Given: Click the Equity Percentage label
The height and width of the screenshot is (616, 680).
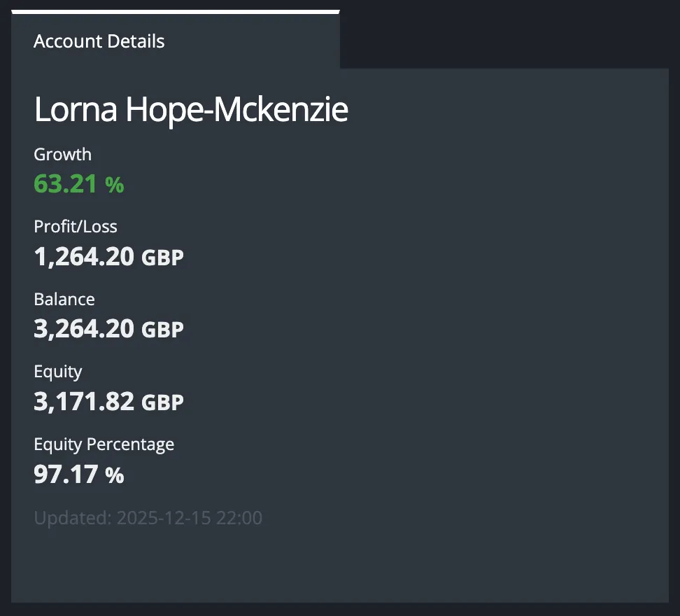Looking at the screenshot, I should pyautogui.click(x=104, y=444).
